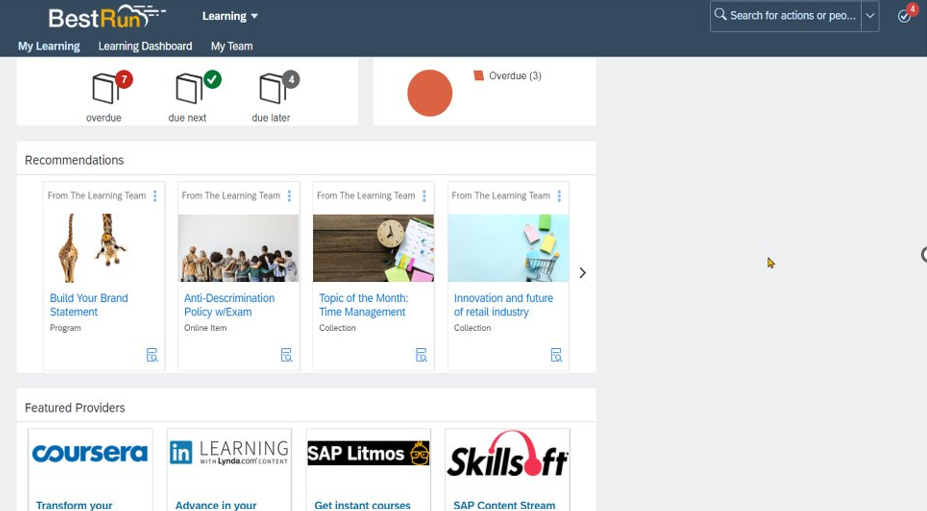Open Transform your link under Coursera
The width and height of the screenshot is (927, 511).
tap(74, 505)
